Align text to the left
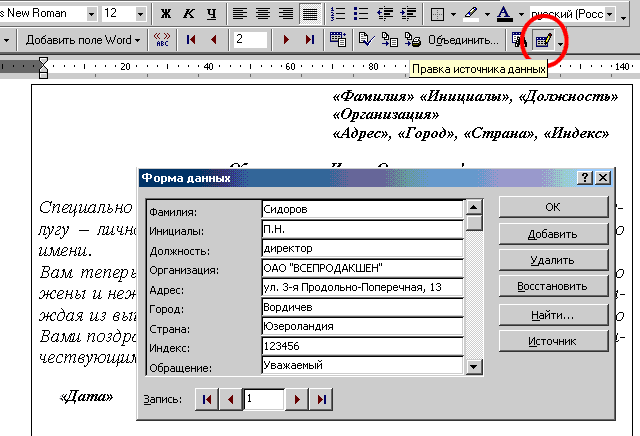 (x=240, y=14)
